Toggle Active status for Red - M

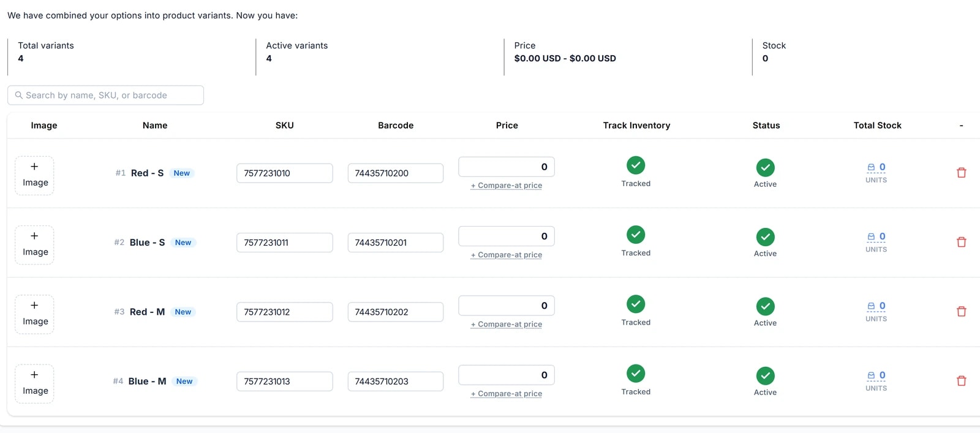tap(766, 306)
